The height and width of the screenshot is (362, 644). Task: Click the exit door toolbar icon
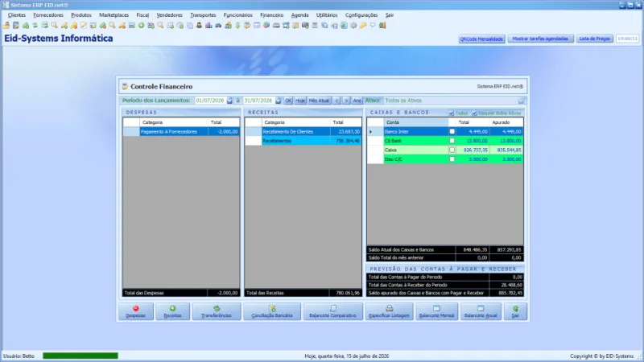[382, 26]
